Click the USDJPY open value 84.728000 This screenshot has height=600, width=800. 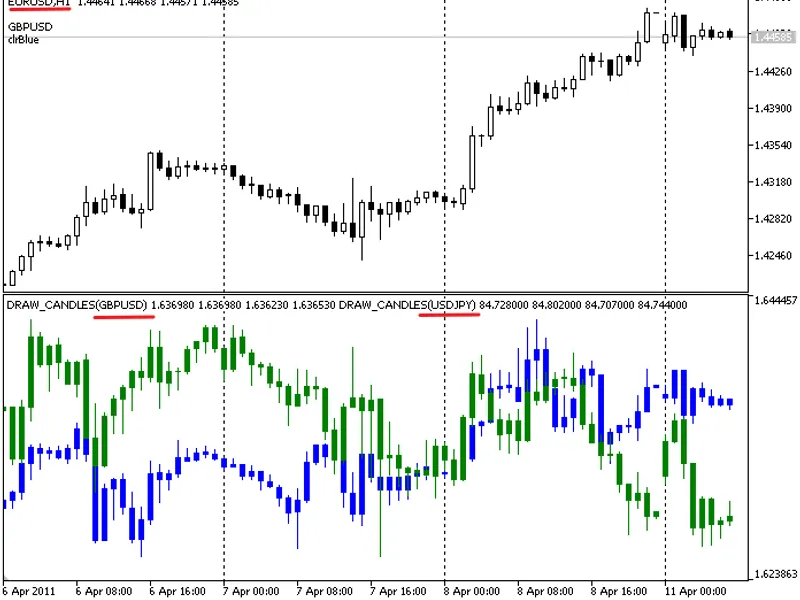pos(504,305)
